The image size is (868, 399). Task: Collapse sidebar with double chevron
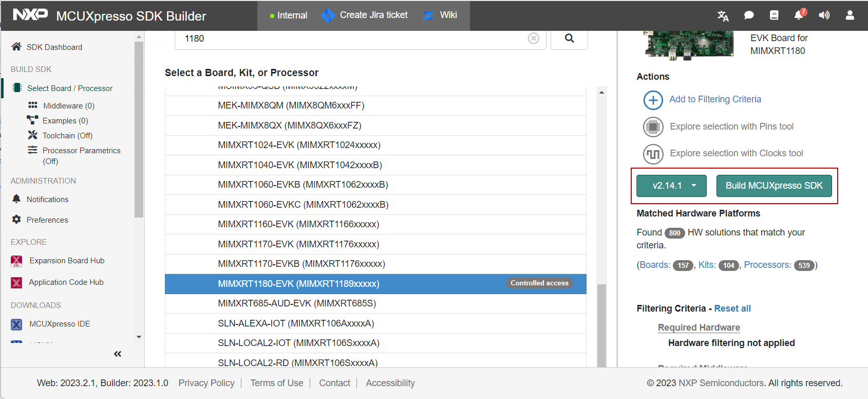pos(118,354)
